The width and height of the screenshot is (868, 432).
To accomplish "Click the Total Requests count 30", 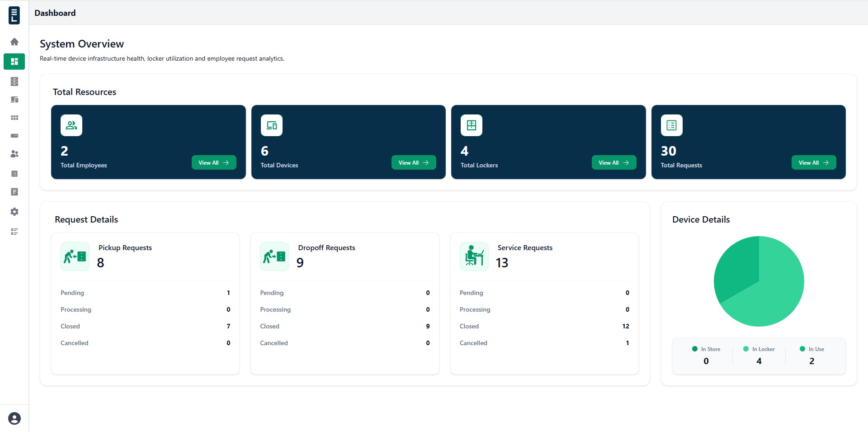I will [669, 151].
